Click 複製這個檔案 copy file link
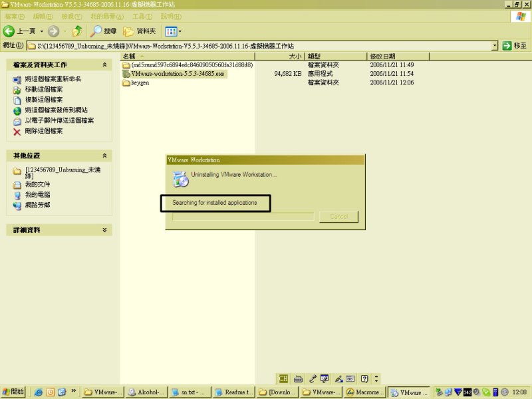Viewport: 532px width, 399px height. coord(44,100)
